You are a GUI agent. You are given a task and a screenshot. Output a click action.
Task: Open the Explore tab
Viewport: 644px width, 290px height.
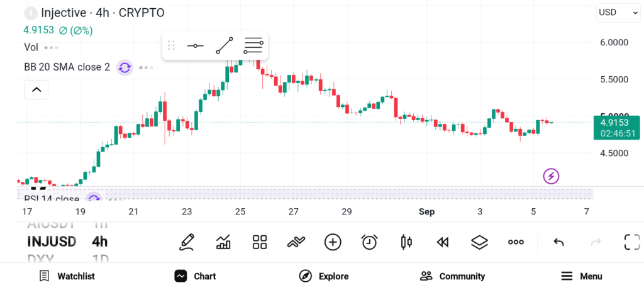(x=324, y=276)
